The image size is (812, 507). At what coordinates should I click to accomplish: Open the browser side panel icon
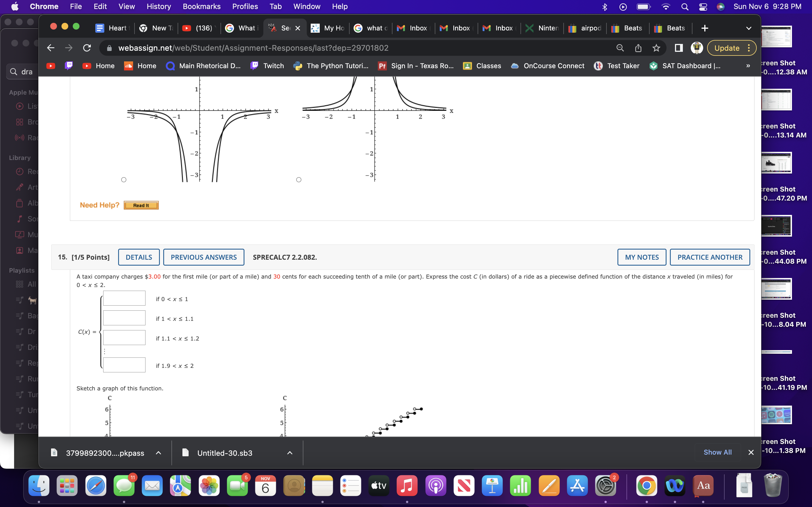pyautogui.click(x=678, y=48)
